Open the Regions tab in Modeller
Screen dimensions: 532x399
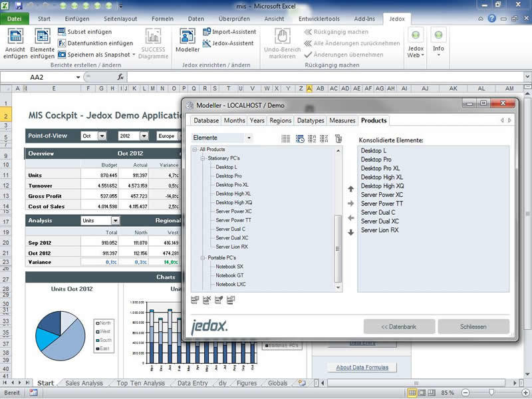281,120
